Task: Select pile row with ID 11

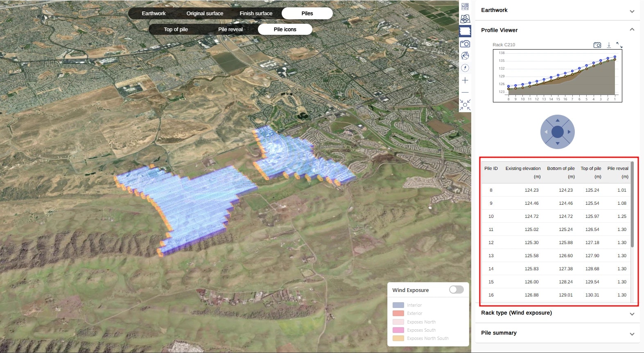Action: 556,229
